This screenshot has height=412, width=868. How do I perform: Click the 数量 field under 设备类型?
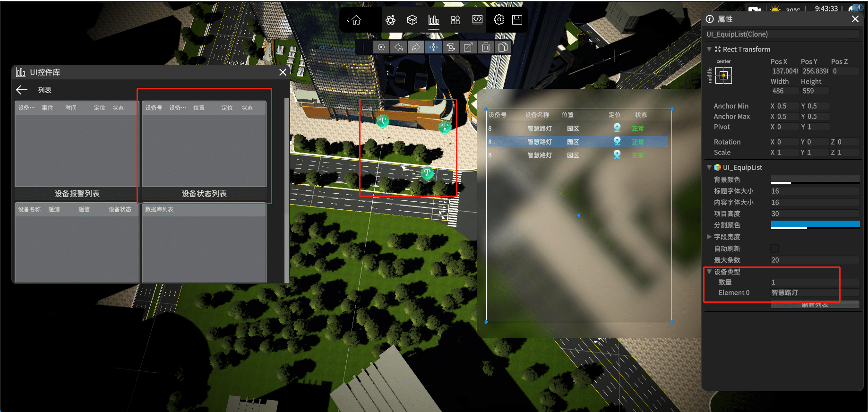(815, 282)
